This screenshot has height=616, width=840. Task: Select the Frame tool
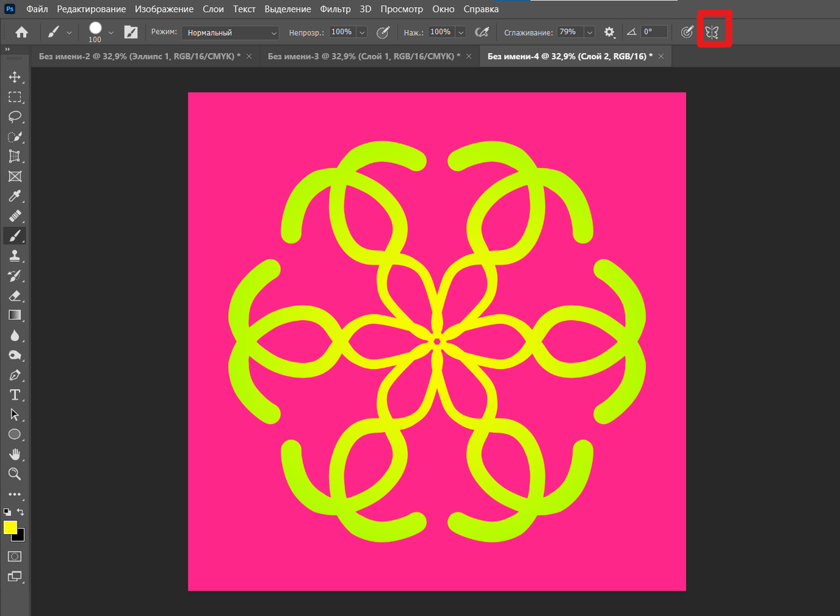(15, 176)
